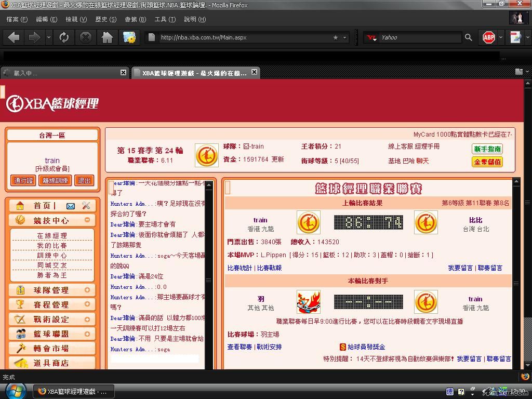Expand the 賽程管理 section
This screenshot has width=532, height=399.
(87, 304)
